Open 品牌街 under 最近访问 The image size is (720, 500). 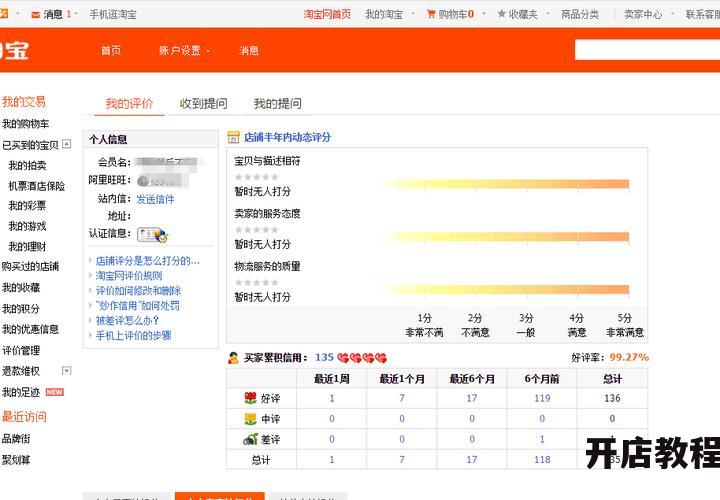(x=16, y=438)
